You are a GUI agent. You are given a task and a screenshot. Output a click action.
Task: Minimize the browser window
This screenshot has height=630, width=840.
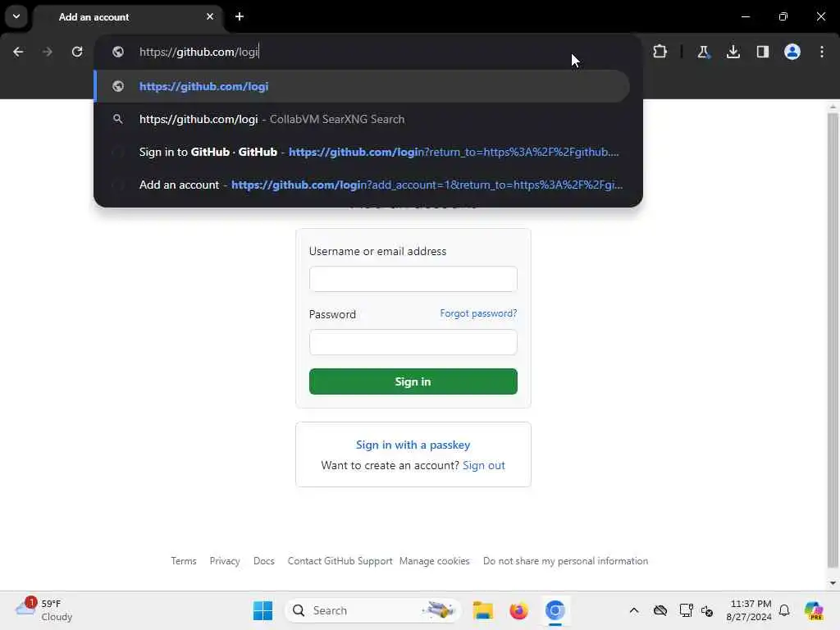(745, 16)
